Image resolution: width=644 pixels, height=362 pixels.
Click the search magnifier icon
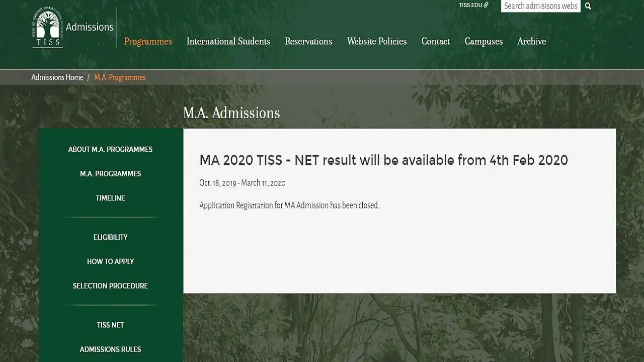pyautogui.click(x=588, y=6)
